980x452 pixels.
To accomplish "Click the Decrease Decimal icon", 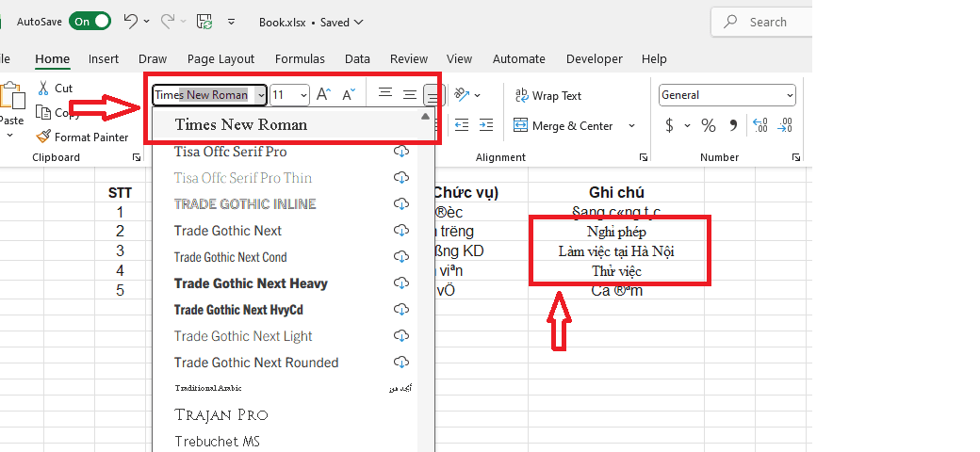I will pyautogui.click(x=784, y=125).
